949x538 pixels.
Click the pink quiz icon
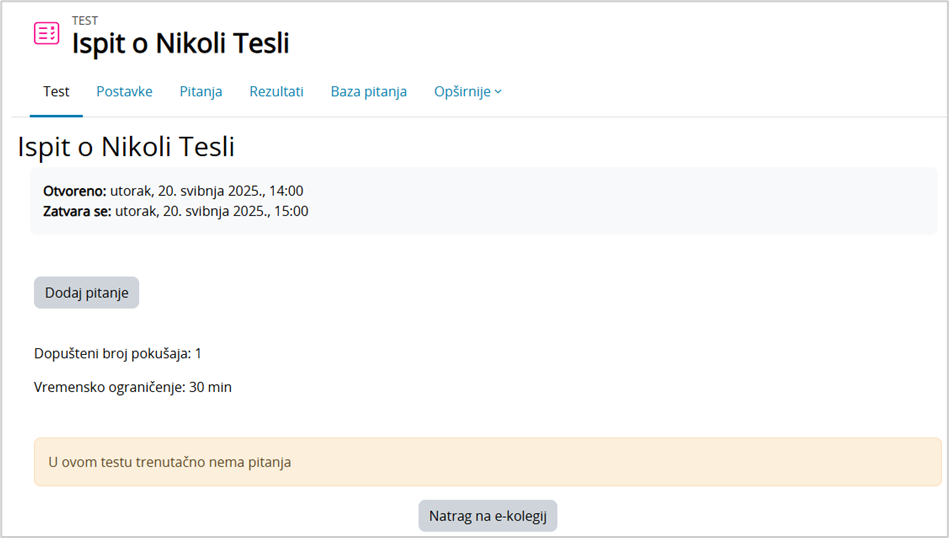pos(46,33)
